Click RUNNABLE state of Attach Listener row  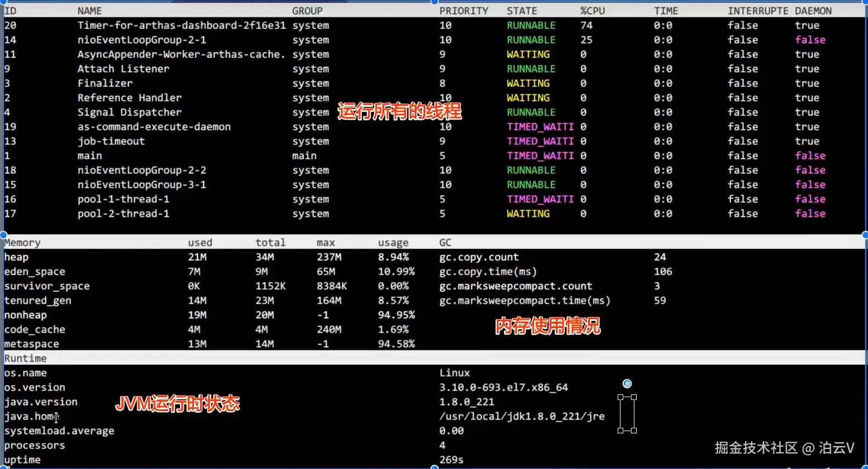[x=531, y=69]
